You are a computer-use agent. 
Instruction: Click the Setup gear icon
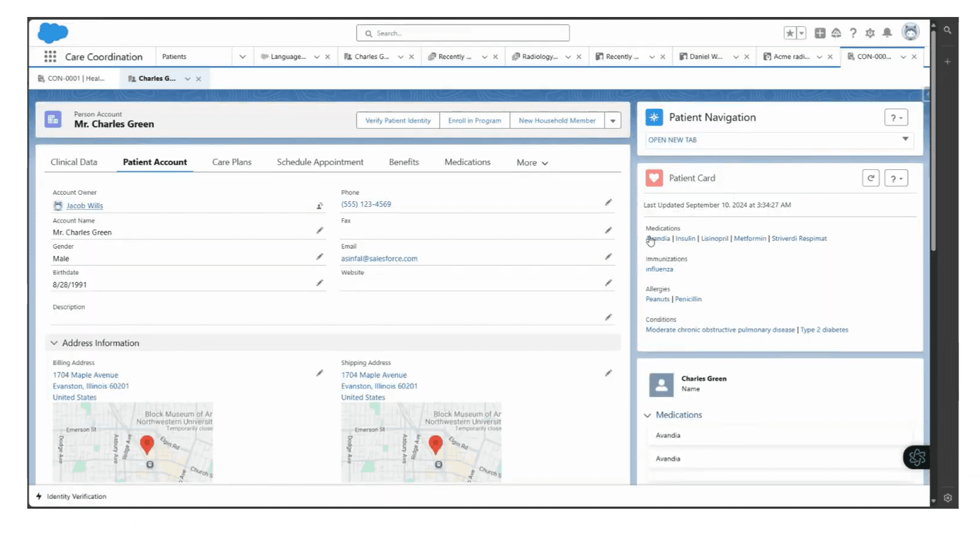(870, 33)
